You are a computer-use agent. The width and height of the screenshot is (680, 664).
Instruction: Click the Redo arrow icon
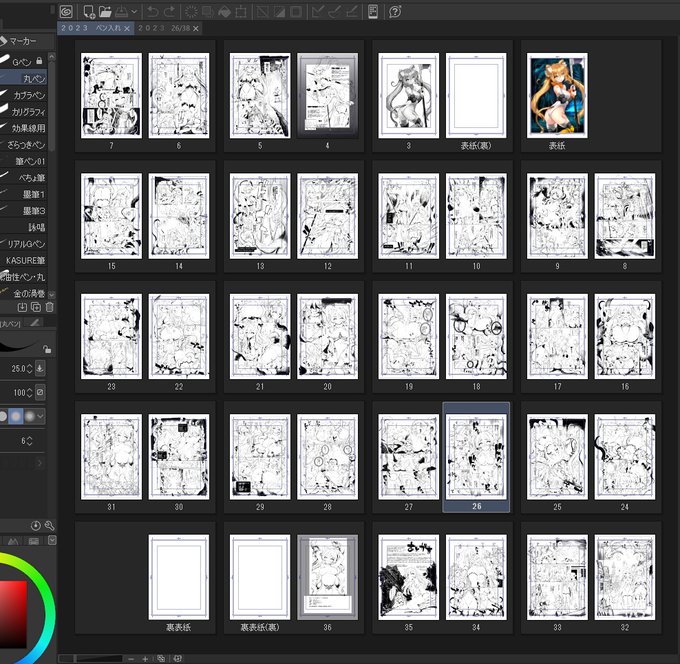point(170,12)
